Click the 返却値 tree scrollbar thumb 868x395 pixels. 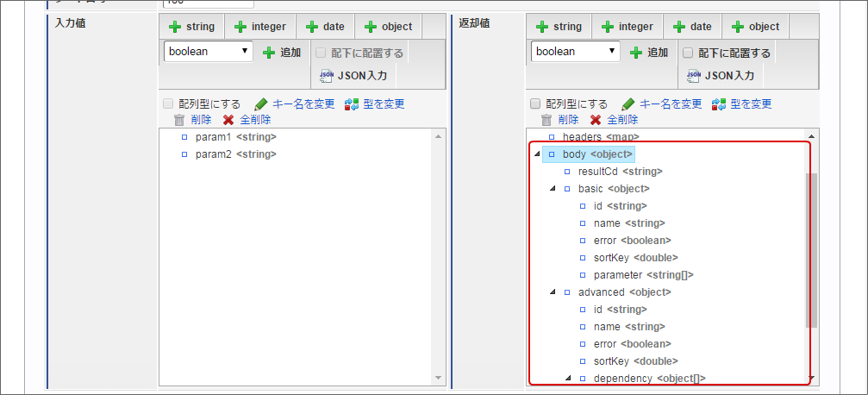811,249
